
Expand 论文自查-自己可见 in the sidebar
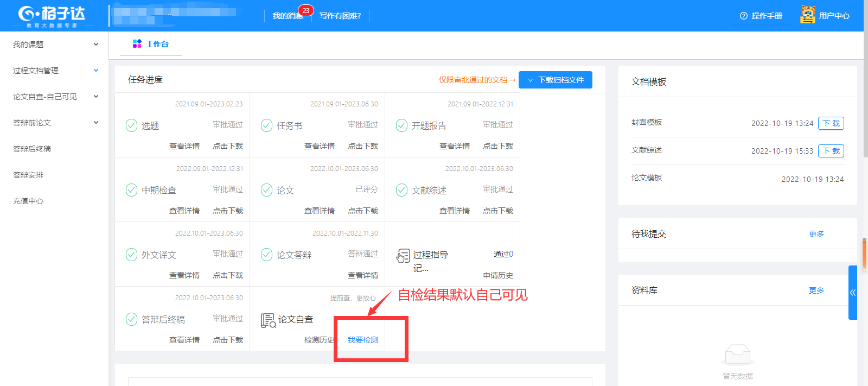click(x=54, y=97)
